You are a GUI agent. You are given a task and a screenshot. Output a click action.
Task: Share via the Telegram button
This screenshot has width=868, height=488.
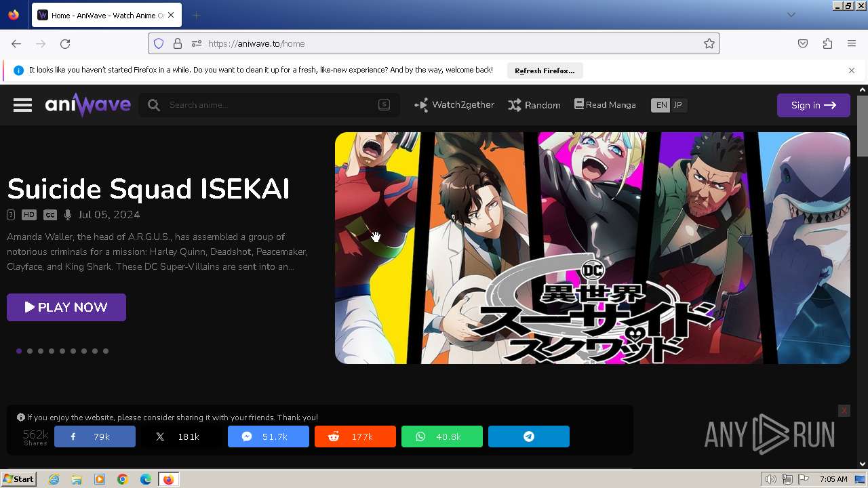pyautogui.click(x=529, y=436)
